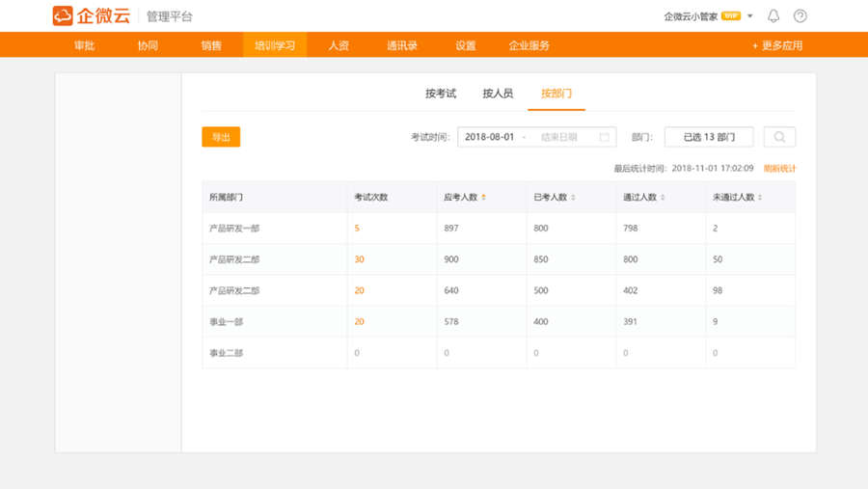Open the 协同 menu

(148, 45)
